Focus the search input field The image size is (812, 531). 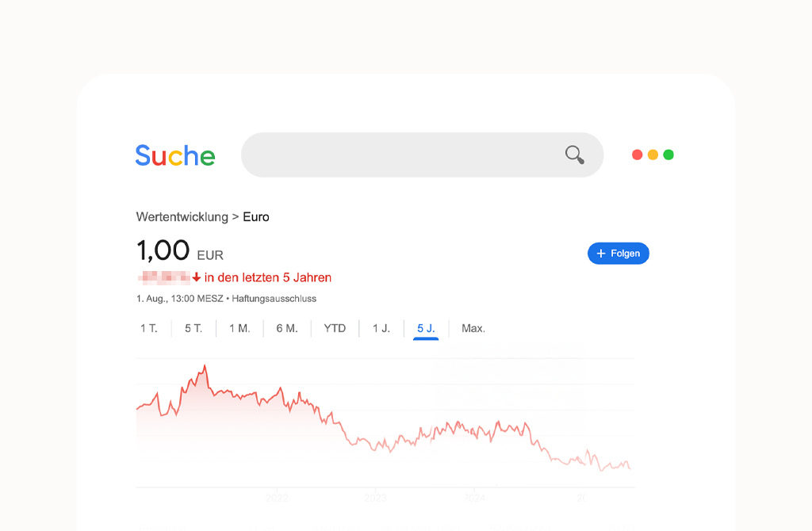pos(400,155)
